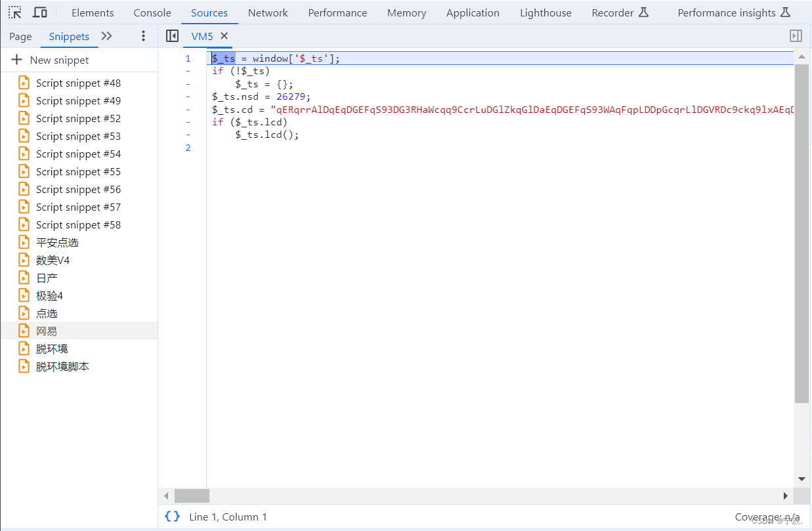Open the Recorder tab
The height and width of the screenshot is (531, 812).
[x=620, y=12]
